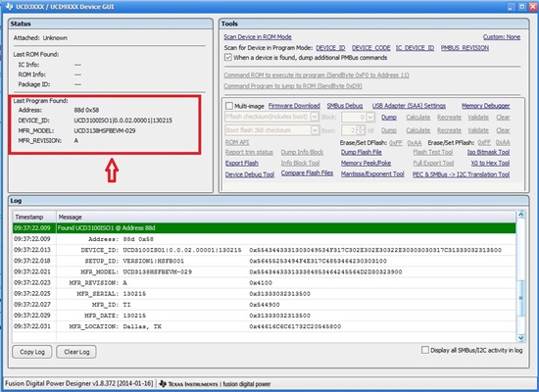Open PEC & SMBus to I2C Translation Tool
Image resolution: width=539 pixels, height=392 pixels.
pyautogui.click(x=461, y=174)
